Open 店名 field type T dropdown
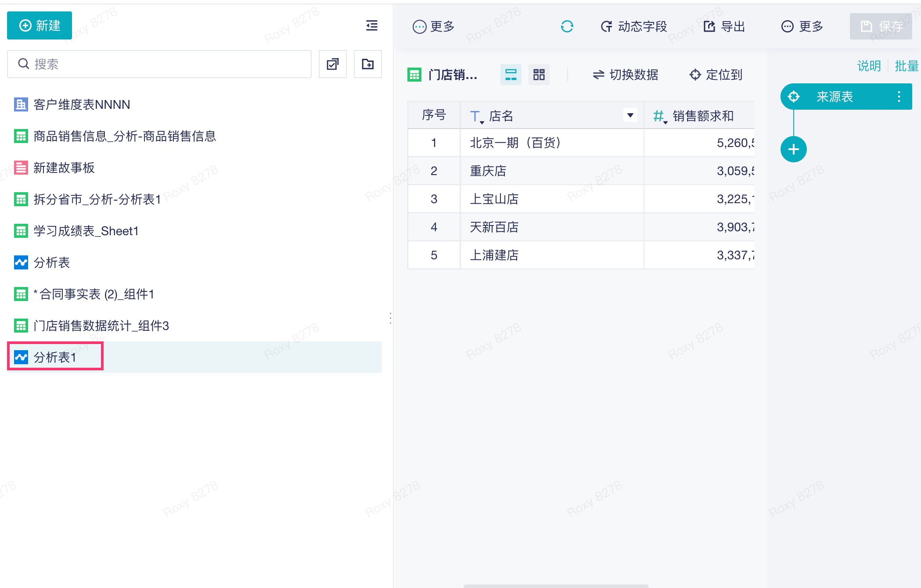The image size is (921, 588). 476,117
